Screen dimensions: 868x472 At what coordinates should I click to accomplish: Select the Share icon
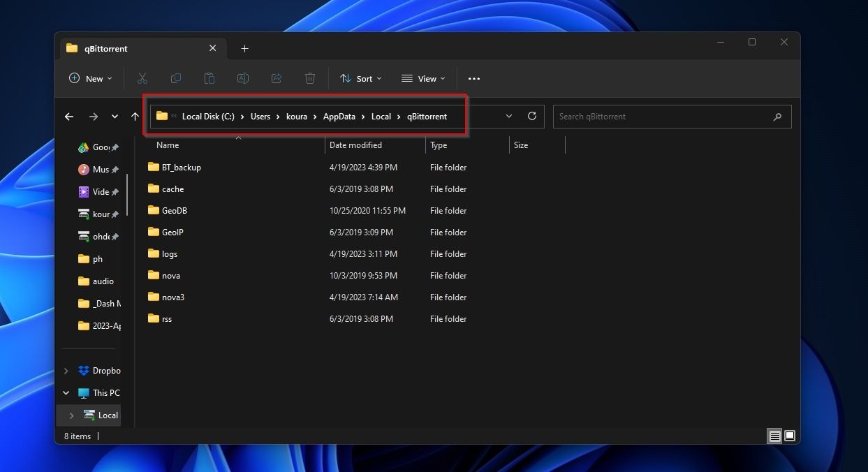pyautogui.click(x=277, y=78)
